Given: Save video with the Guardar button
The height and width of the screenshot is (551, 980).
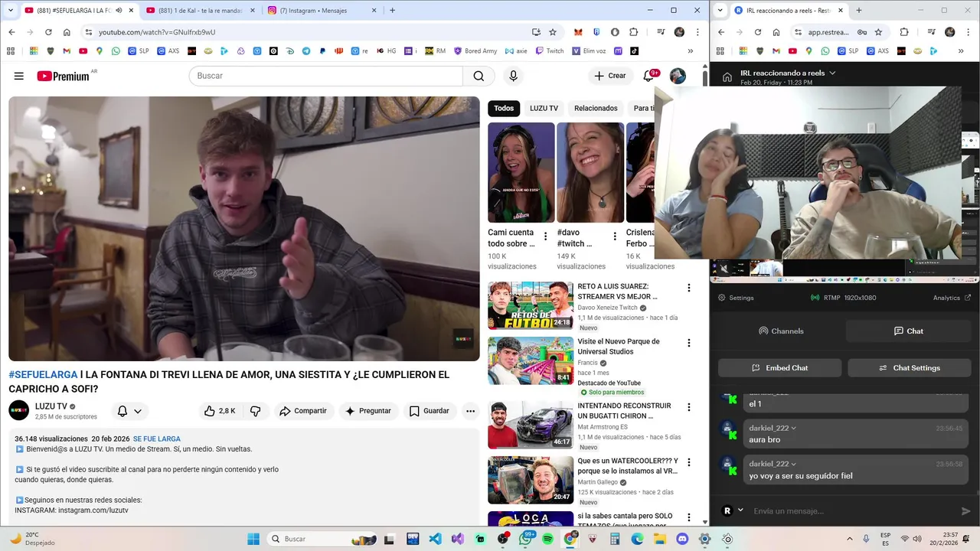Looking at the screenshot, I should [x=430, y=411].
